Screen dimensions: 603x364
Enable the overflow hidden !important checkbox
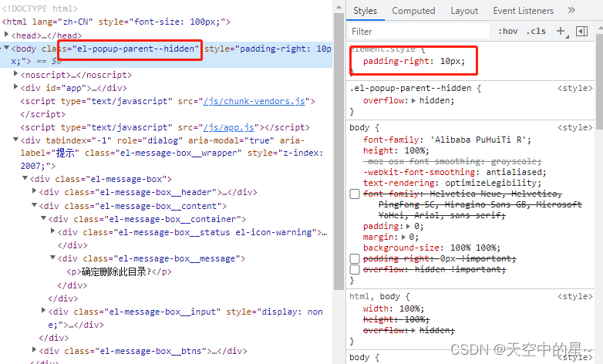[355, 269]
